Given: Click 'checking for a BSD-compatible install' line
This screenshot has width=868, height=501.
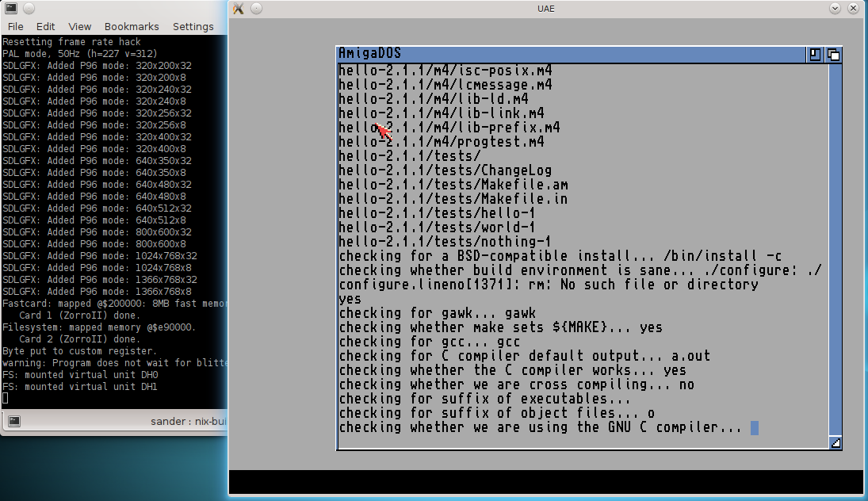Looking at the screenshot, I should click(x=560, y=256).
